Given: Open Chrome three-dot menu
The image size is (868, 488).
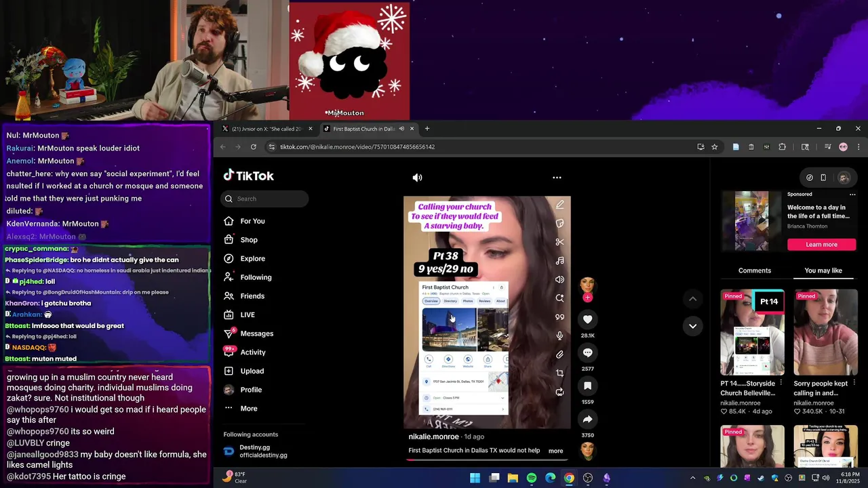Looking at the screenshot, I should click(858, 147).
